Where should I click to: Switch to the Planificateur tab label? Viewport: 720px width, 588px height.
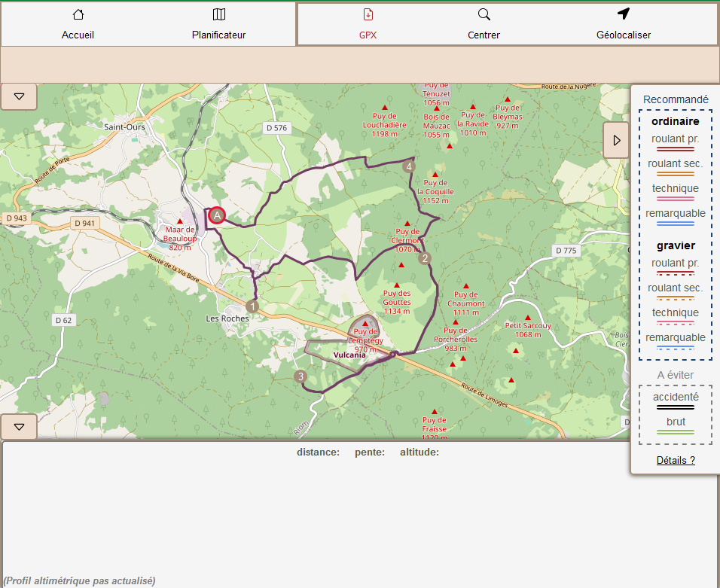218,35
